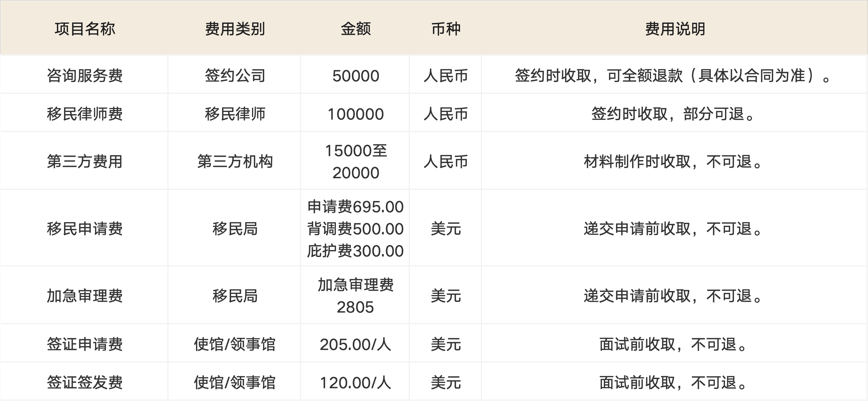The image size is (868, 401).
Task: Select the 签证申请费 cell
Action: pyautogui.click(x=85, y=344)
